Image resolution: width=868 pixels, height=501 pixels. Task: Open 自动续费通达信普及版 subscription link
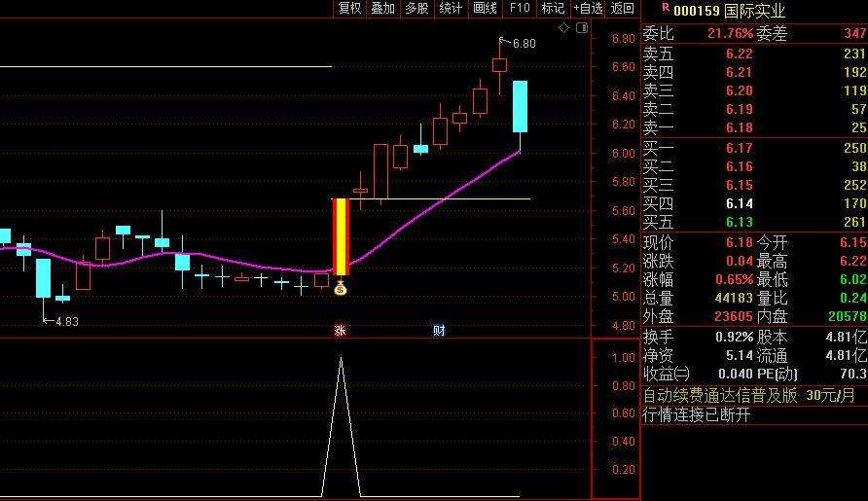tap(748, 395)
